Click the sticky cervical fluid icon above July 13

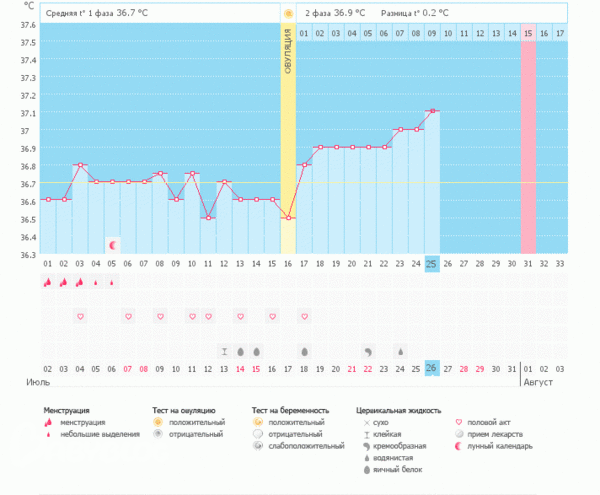click(x=224, y=352)
